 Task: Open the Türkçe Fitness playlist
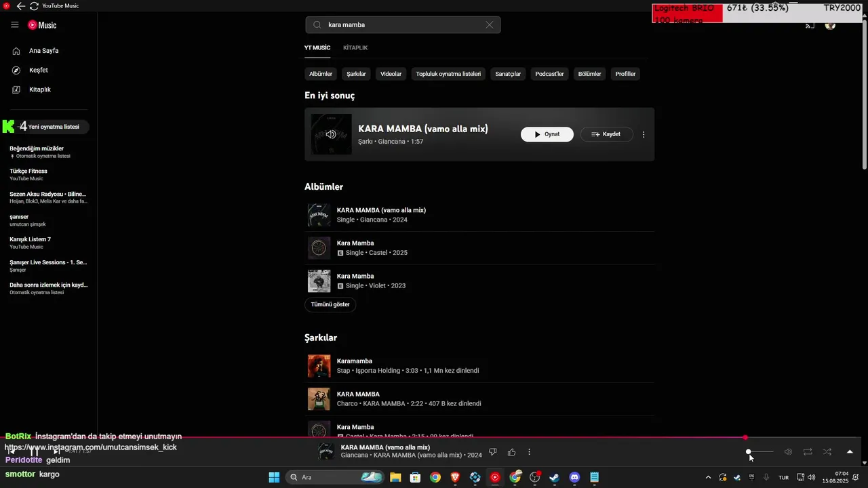[49, 174]
